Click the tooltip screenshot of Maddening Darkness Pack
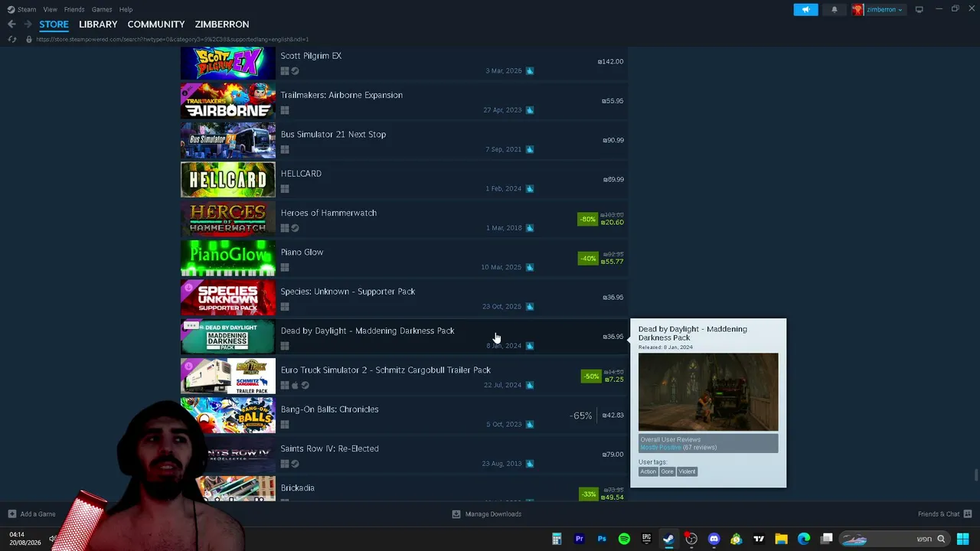Image resolution: width=980 pixels, height=551 pixels. pyautogui.click(x=708, y=392)
